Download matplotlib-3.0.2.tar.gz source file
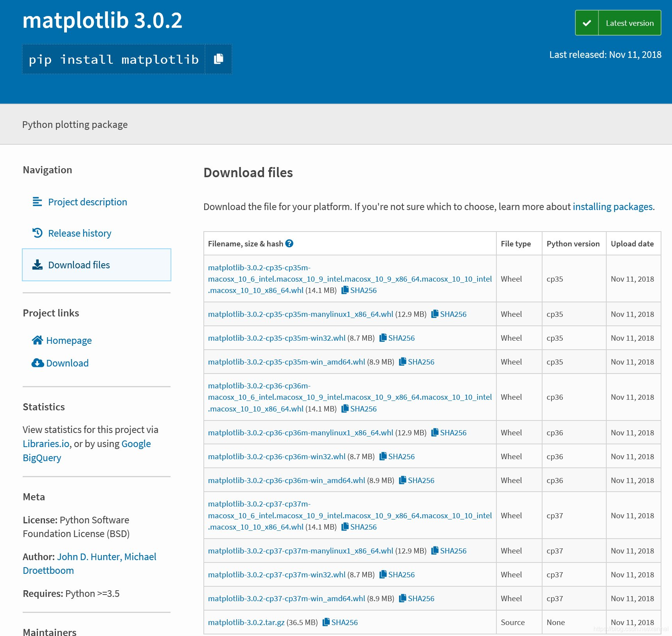Screen dimensions: 672x636 click(x=246, y=622)
